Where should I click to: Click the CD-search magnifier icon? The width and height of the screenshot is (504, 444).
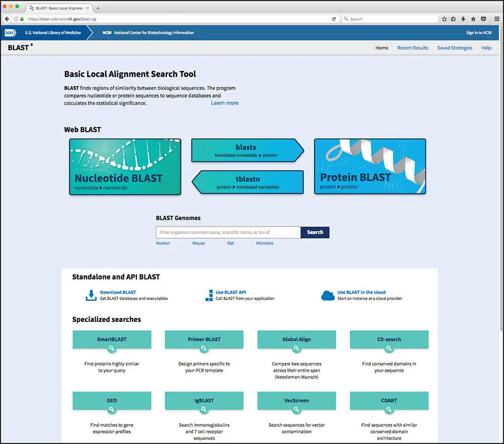click(x=389, y=348)
